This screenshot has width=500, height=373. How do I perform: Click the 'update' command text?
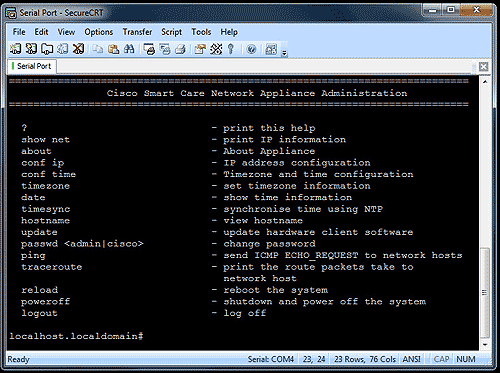point(39,232)
